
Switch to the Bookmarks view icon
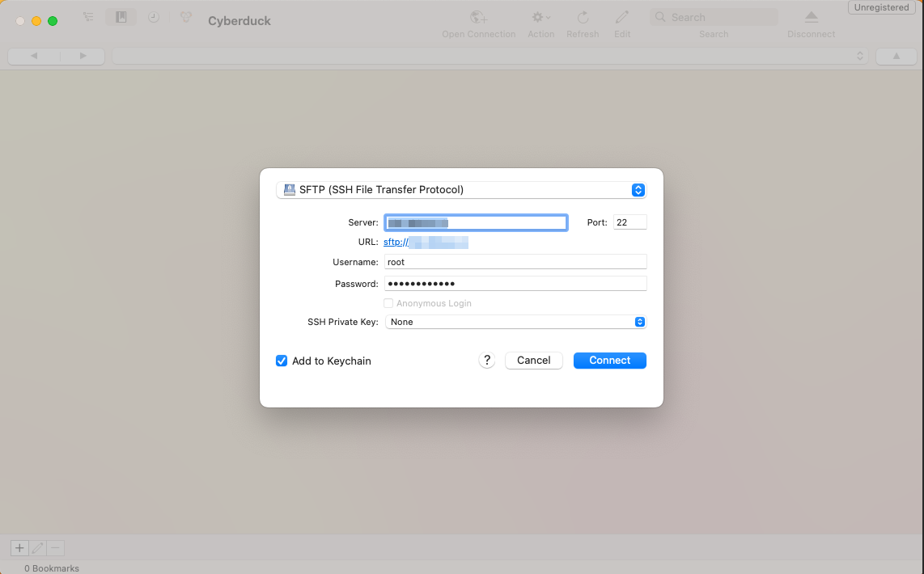click(121, 17)
